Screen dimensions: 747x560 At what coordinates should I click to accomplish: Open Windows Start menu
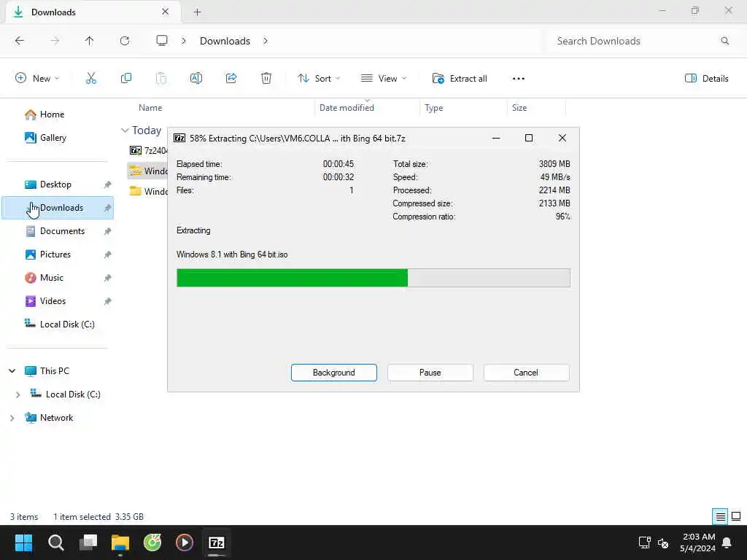(x=24, y=542)
